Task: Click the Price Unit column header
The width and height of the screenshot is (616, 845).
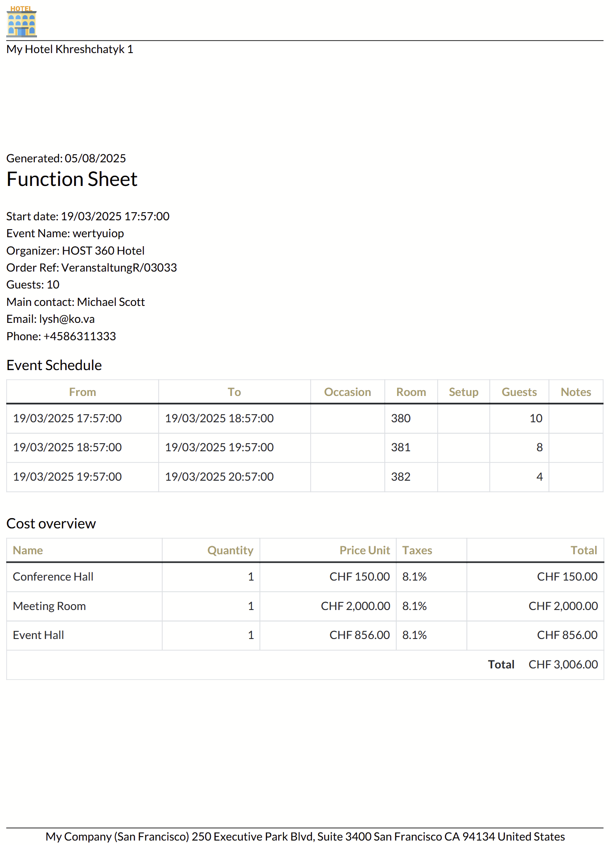Action: pyautogui.click(x=364, y=550)
